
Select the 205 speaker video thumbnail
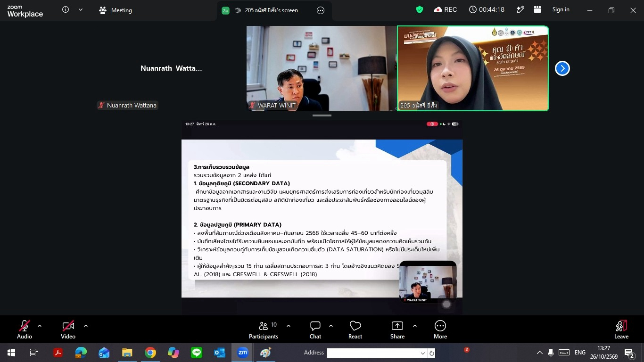473,68
